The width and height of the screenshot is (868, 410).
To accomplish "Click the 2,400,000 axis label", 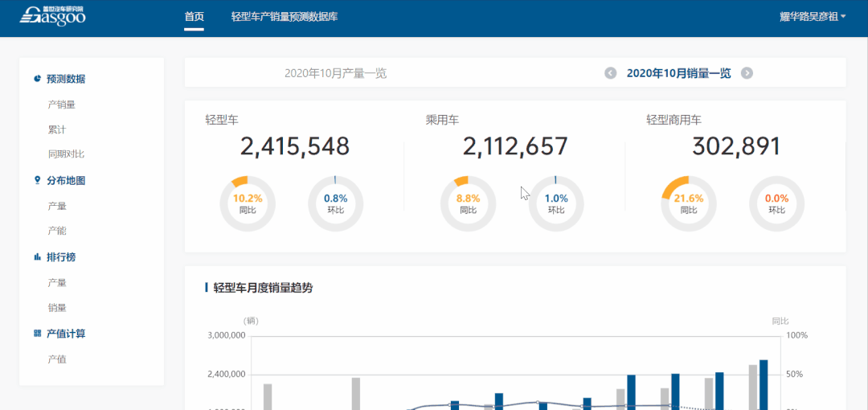I will pyautogui.click(x=226, y=375).
